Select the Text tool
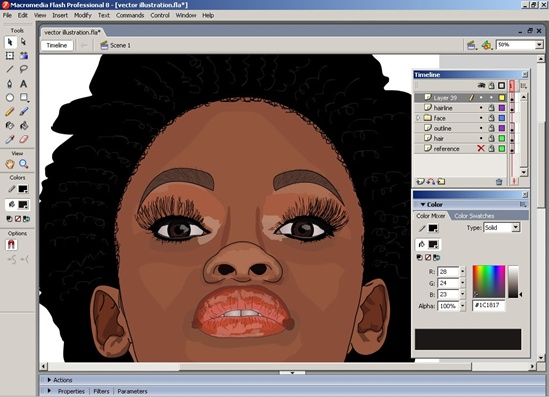549x397 pixels. click(23, 84)
